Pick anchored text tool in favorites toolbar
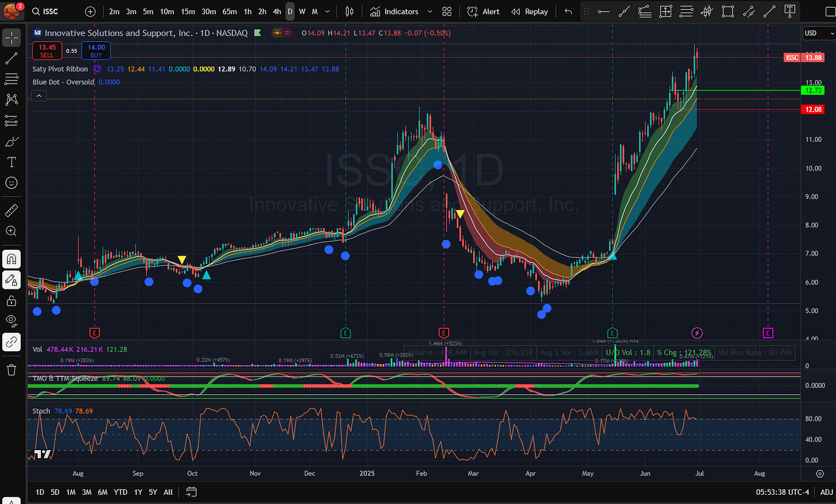 tap(790, 11)
